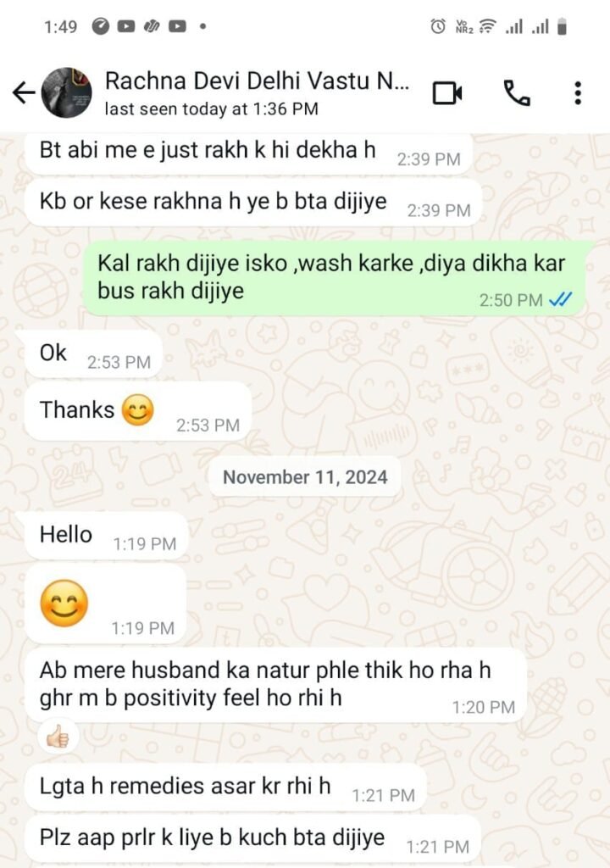Image resolution: width=610 pixels, height=868 pixels.
Task: Tap the large smiley emoji message
Action: click(x=64, y=604)
